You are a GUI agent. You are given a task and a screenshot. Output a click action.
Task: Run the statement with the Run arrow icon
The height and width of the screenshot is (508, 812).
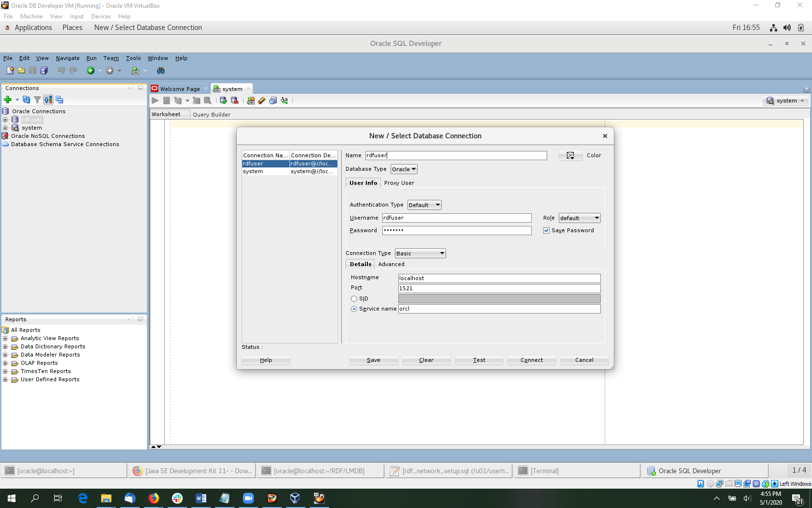tap(155, 101)
